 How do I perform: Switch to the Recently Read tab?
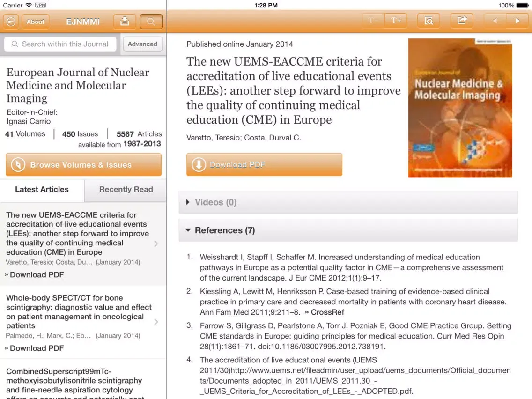click(126, 190)
